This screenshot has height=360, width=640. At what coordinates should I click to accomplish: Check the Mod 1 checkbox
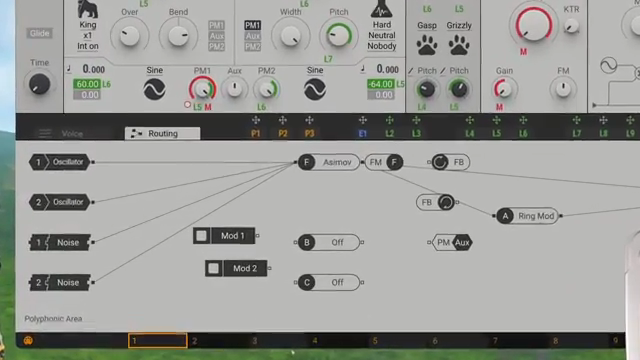(201, 236)
